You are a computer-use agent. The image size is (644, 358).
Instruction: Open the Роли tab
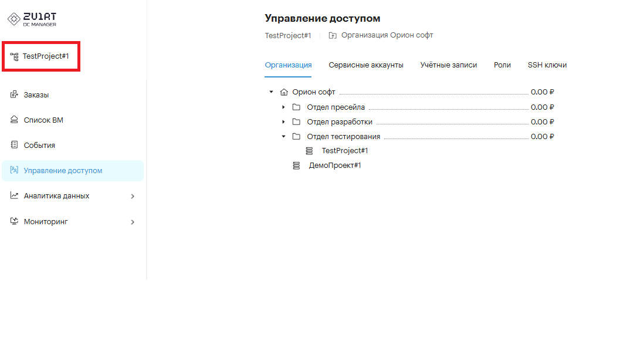(502, 65)
